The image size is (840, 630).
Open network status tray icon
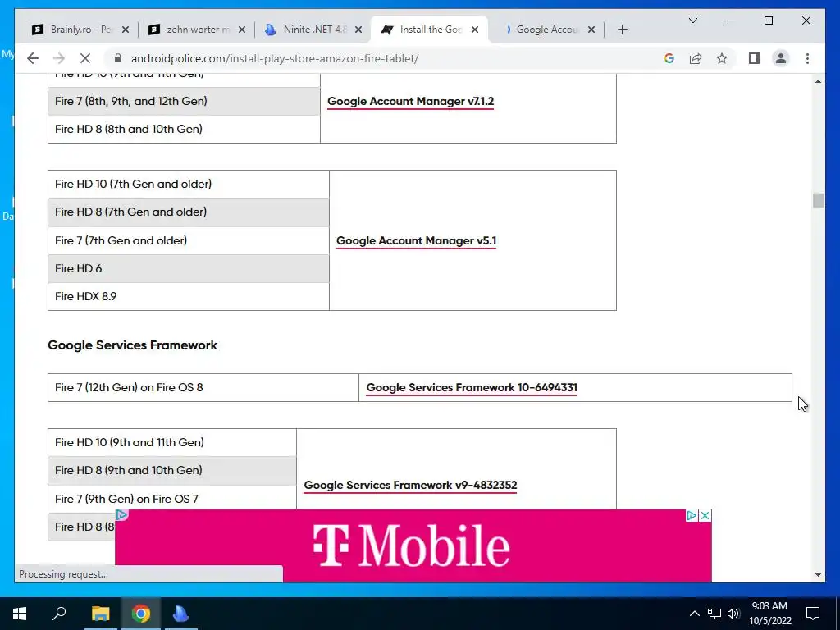(714, 614)
